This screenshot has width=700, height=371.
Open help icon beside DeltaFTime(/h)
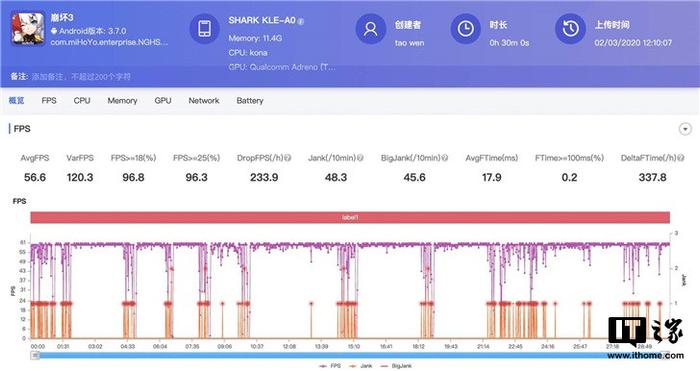[x=681, y=158]
